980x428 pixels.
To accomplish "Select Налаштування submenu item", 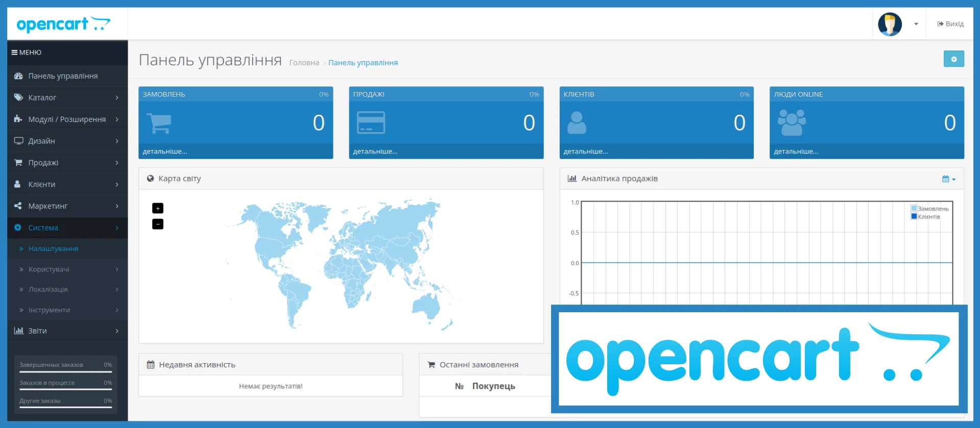I will coord(67,248).
